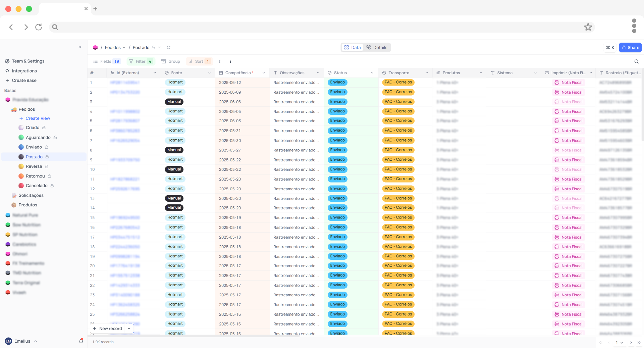The image size is (644, 348).
Task: Open Team & Settings
Action: point(25,61)
